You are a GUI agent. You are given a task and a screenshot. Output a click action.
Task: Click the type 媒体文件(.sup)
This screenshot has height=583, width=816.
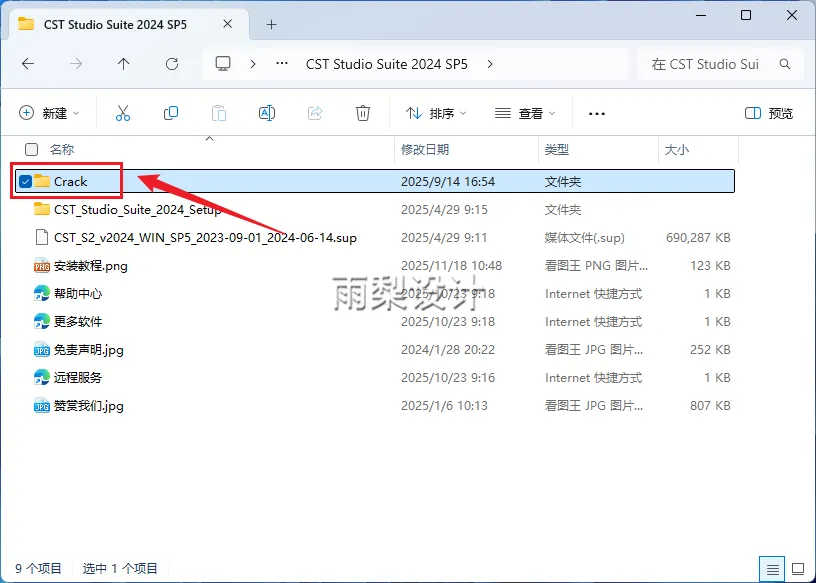coord(584,238)
